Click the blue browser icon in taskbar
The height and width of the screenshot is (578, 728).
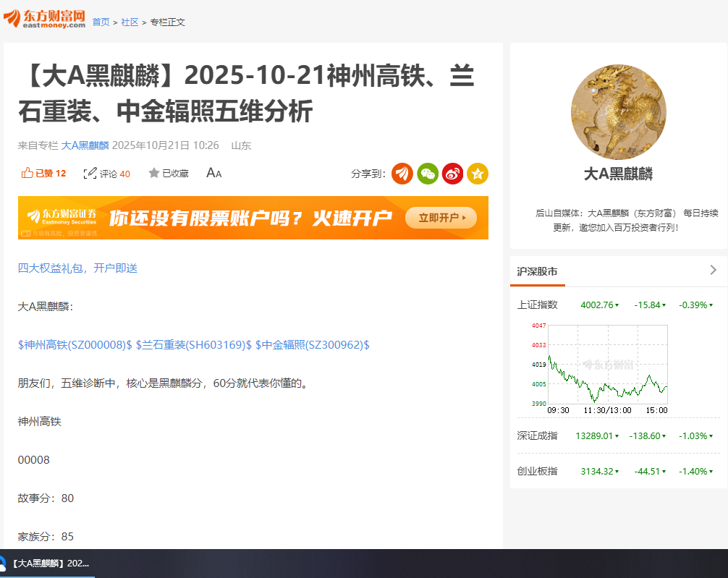tap(2, 564)
